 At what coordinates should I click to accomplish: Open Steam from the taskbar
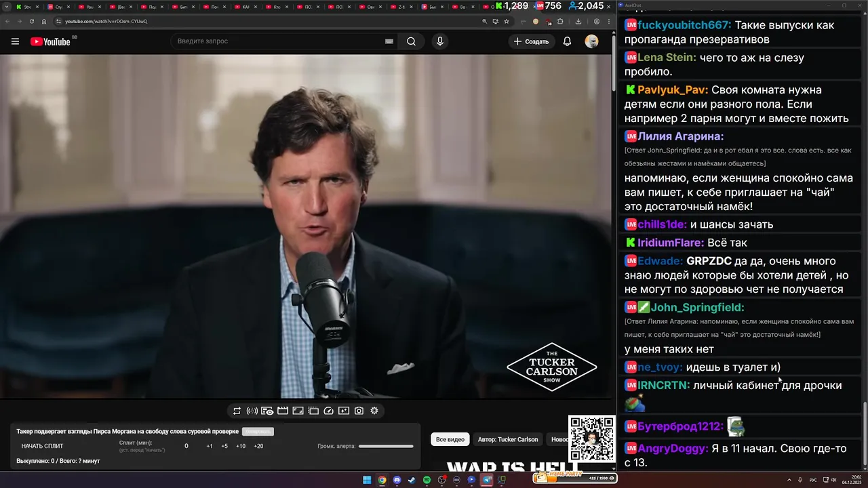tap(412, 480)
